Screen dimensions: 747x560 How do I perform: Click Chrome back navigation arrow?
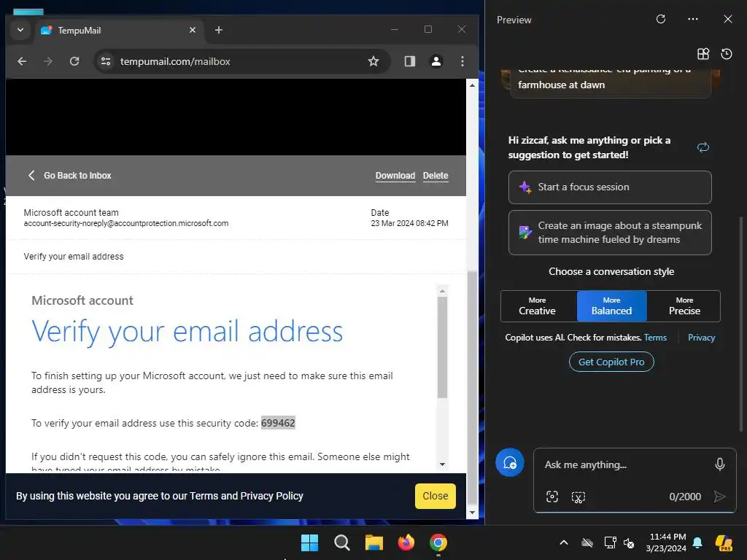(x=22, y=61)
